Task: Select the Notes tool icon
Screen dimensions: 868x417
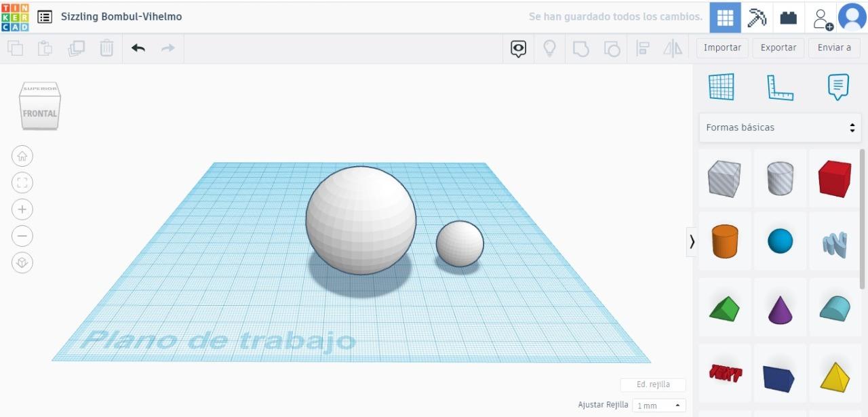Action: [x=838, y=87]
